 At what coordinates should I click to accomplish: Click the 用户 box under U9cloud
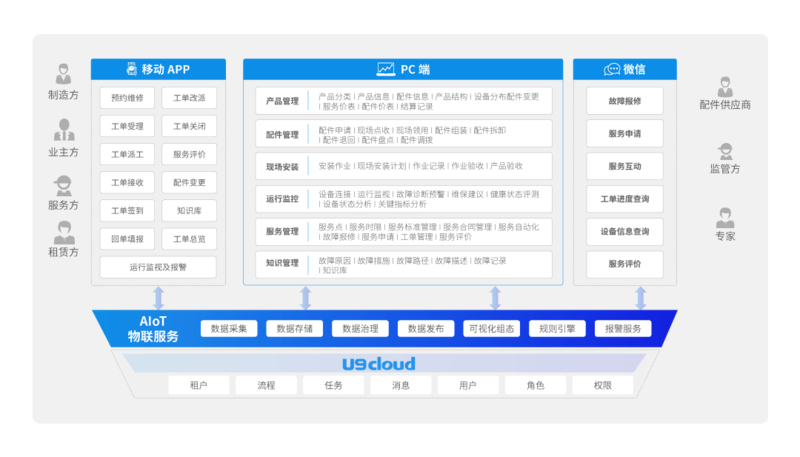click(468, 385)
